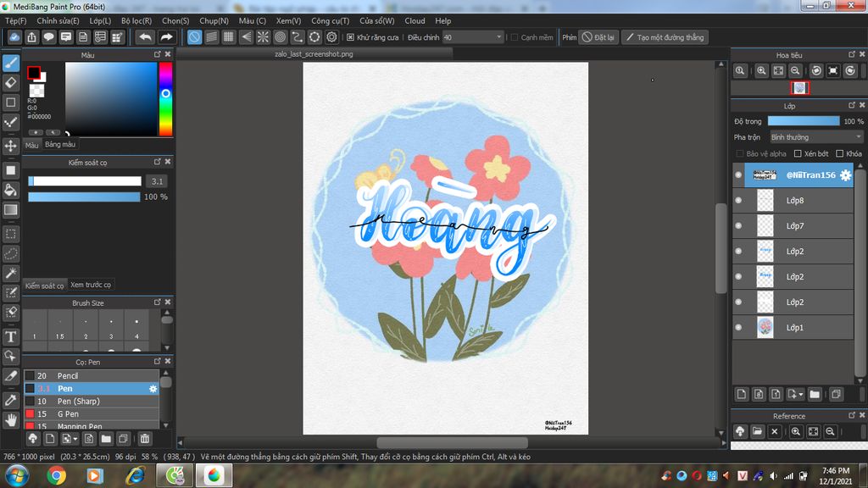The image size is (868, 488).
Task: Undock the Màu color panel
Action: coord(157,54)
